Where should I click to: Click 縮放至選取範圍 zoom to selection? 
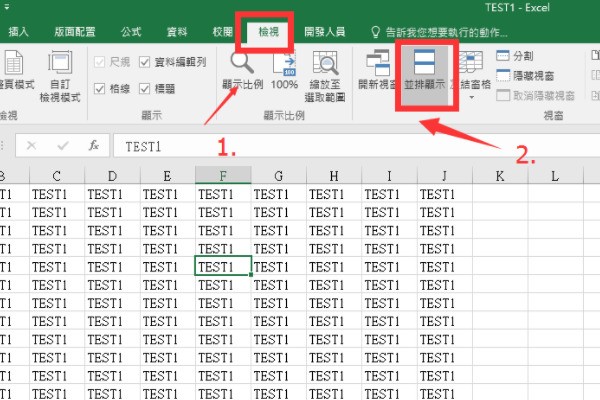pyautogui.click(x=325, y=77)
